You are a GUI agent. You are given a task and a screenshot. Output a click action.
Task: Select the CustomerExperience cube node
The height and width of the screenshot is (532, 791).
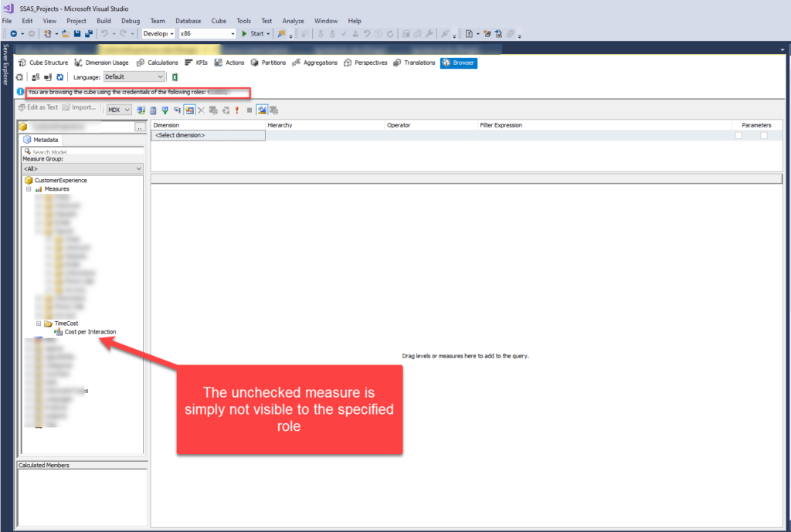click(60, 181)
